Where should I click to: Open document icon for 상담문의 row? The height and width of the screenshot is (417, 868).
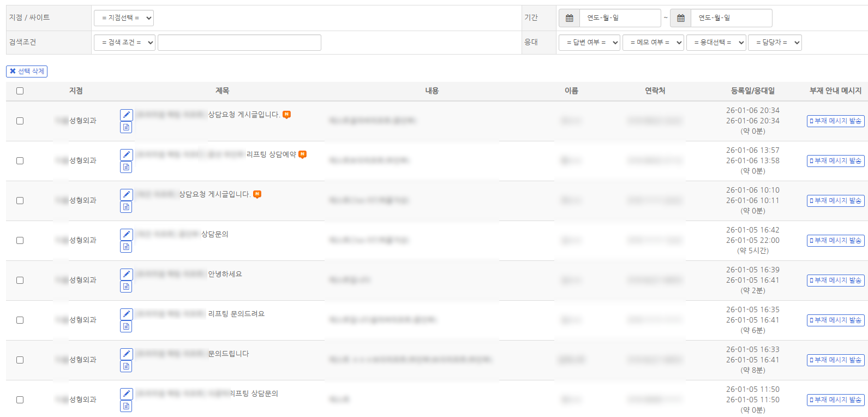pyautogui.click(x=126, y=247)
